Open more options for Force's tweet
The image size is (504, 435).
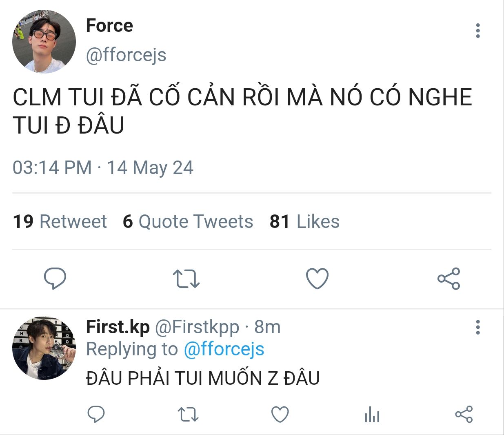pyautogui.click(x=478, y=31)
